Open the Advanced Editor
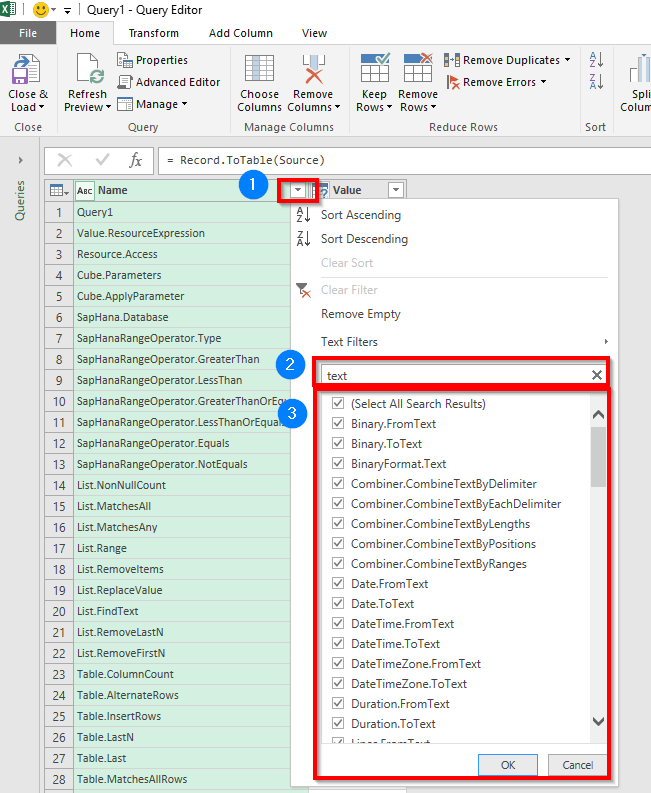This screenshot has height=793, width=651. coord(169,82)
